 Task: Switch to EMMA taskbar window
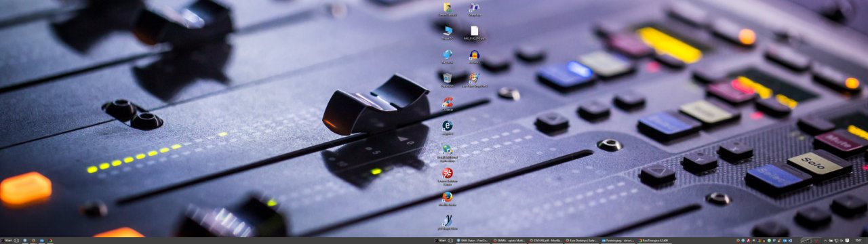(509, 240)
